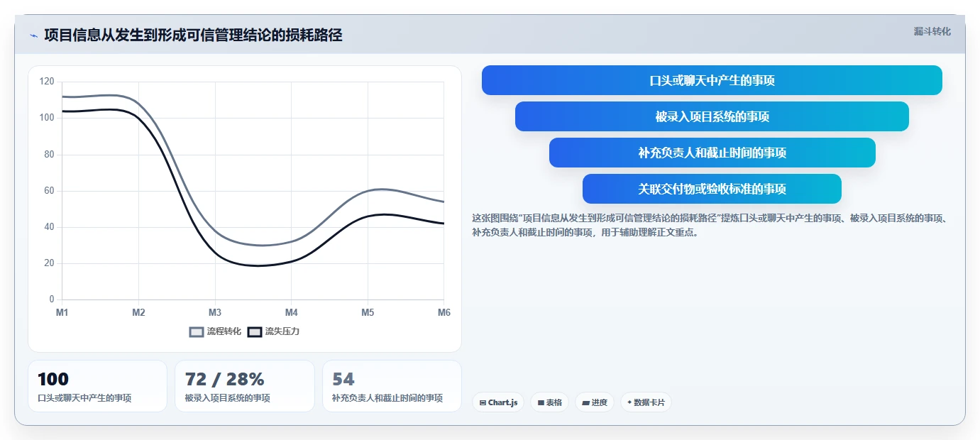Viewport: 980px width, 440px height.
Task: Click the 表格 tag chip
Action: (549, 402)
